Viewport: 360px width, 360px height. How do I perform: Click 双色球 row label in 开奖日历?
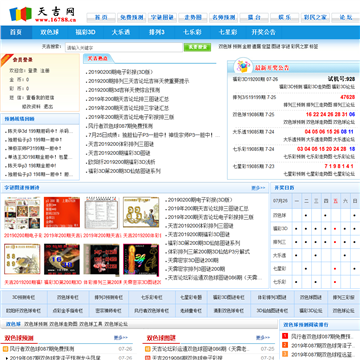coord(280,215)
